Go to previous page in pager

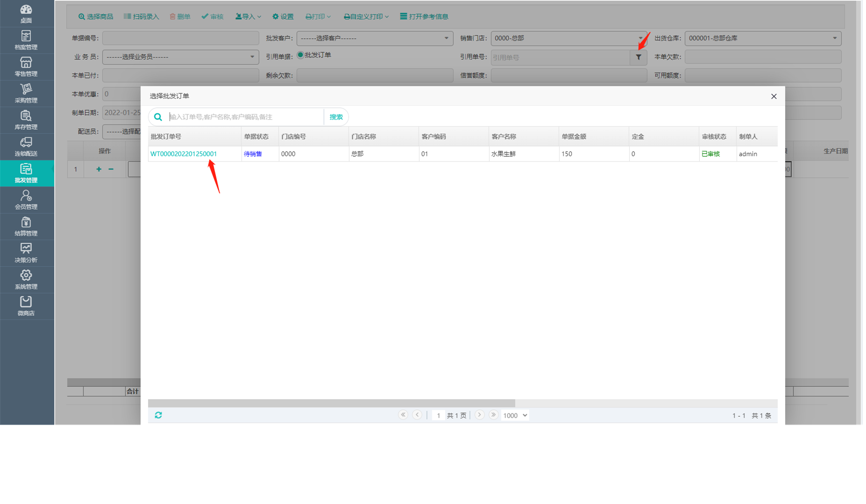click(x=418, y=415)
